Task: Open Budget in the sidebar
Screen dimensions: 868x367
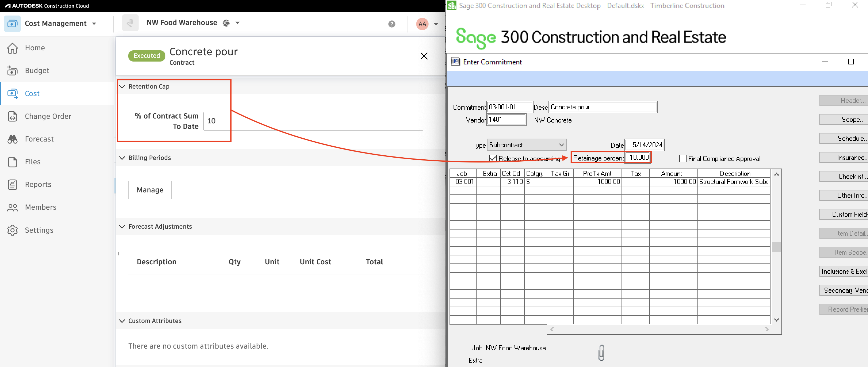Action: tap(37, 71)
